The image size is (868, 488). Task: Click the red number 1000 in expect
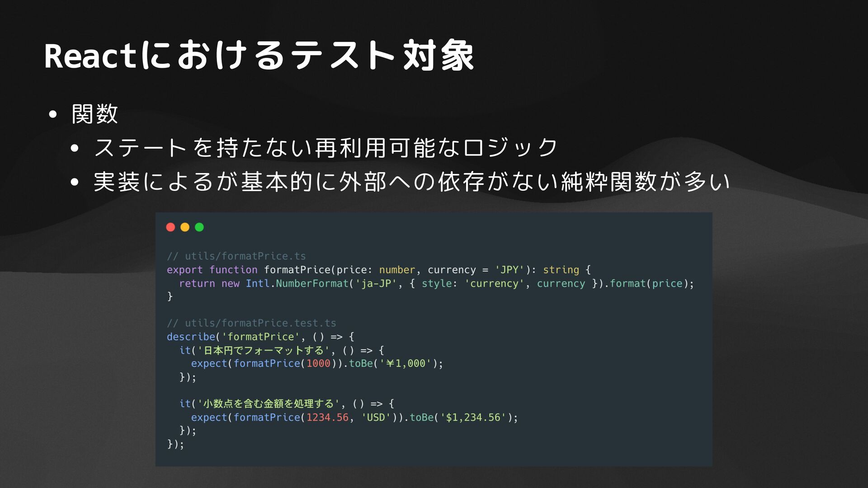click(x=318, y=363)
